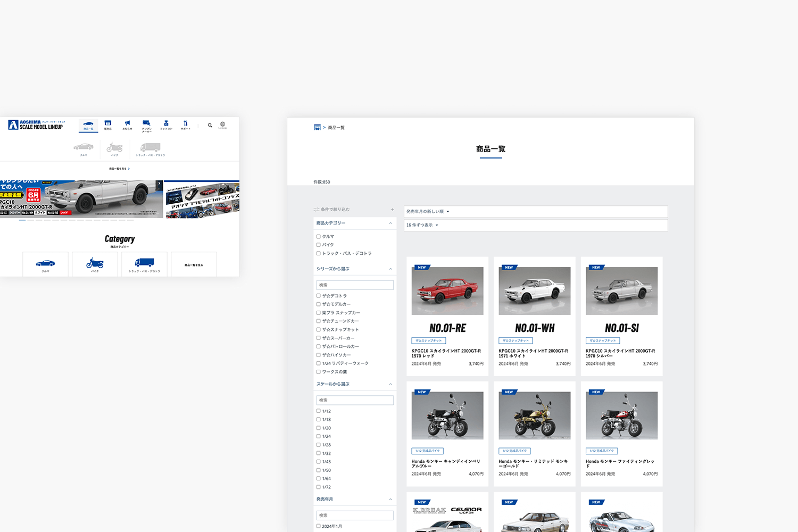Click the banner next-slide arrow
The height and width of the screenshot is (532, 798).
159,184
